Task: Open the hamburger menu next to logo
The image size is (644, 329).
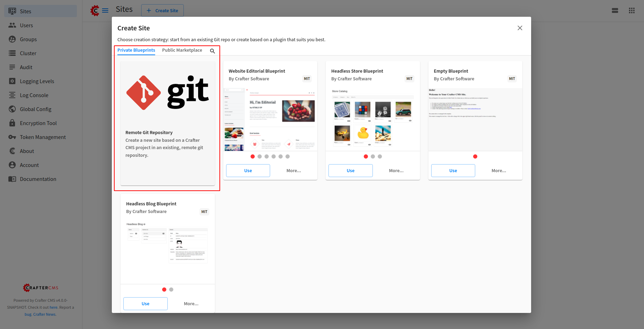Action: tap(105, 10)
